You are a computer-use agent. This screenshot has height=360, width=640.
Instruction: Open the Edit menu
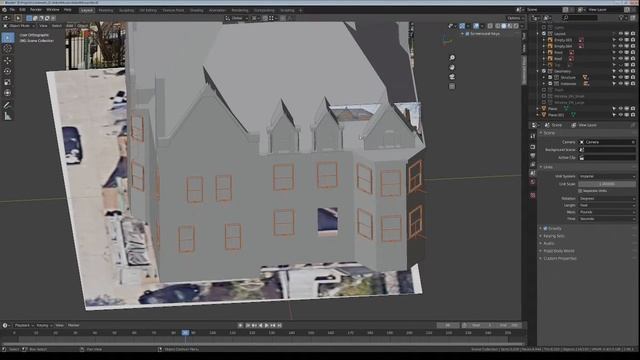click(22, 9)
